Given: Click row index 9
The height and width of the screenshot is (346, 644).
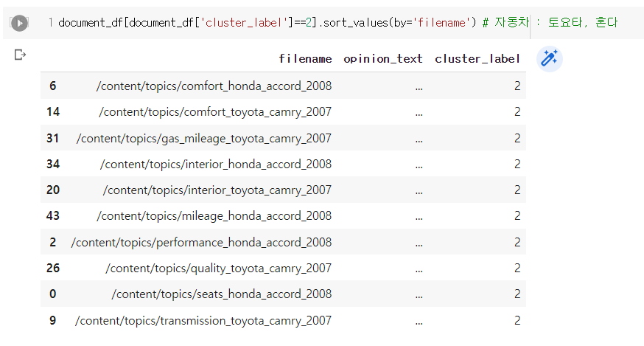Looking at the screenshot, I should (x=52, y=320).
